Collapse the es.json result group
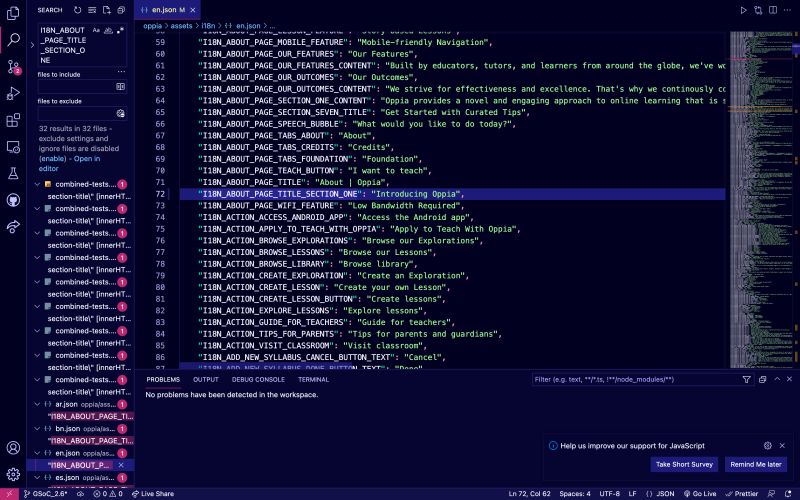This screenshot has width=800, height=500. pyautogui.click(x=37, y=478)
